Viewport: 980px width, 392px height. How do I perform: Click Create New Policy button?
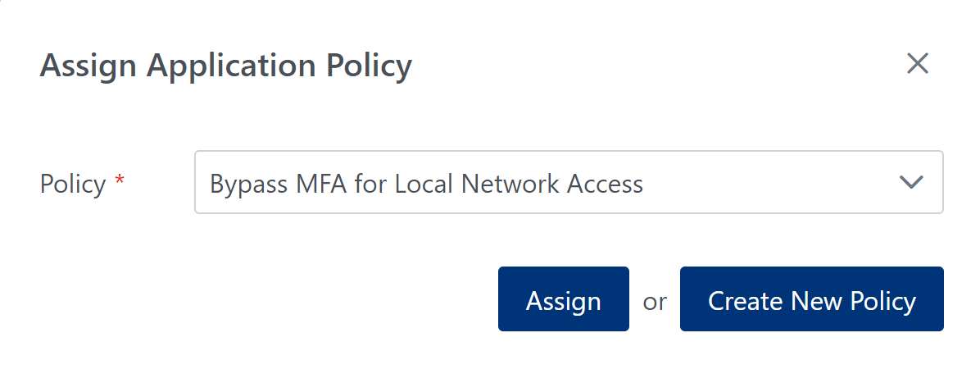pos(811,299)
